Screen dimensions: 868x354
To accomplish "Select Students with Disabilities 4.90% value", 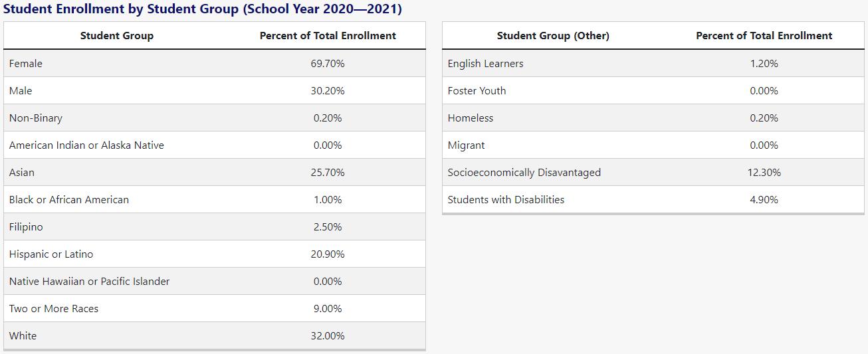I will pyautogui.click(x=764, y=200).
